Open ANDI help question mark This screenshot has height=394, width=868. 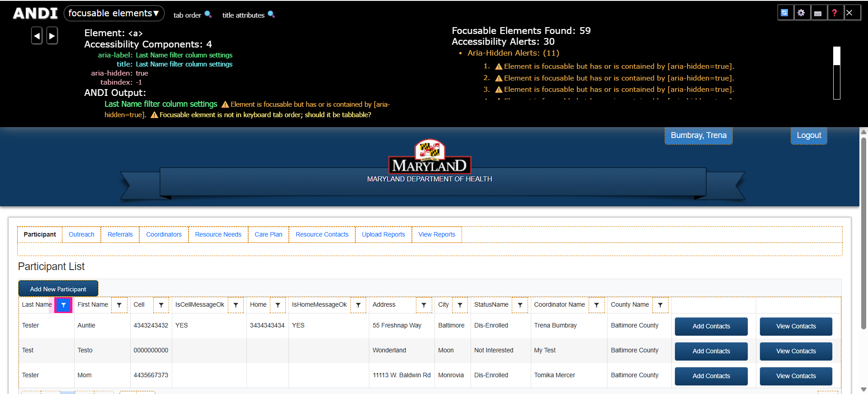pyautogui.click(x=835, y=13)
